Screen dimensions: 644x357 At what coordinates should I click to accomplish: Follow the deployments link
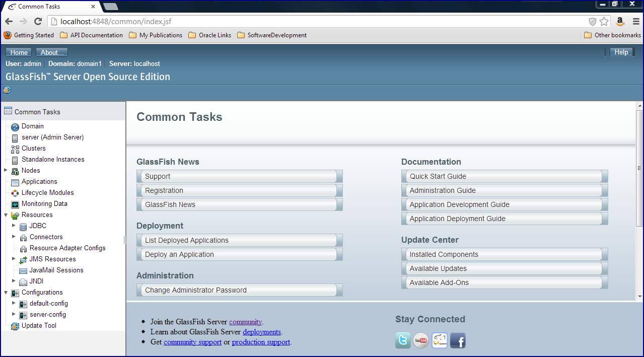click(262, 332)
